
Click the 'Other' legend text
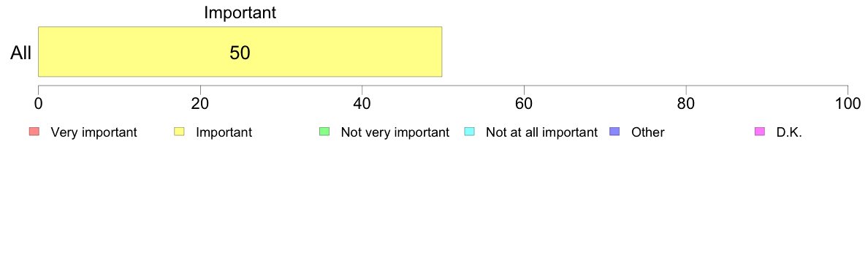(x=647, y=132)
